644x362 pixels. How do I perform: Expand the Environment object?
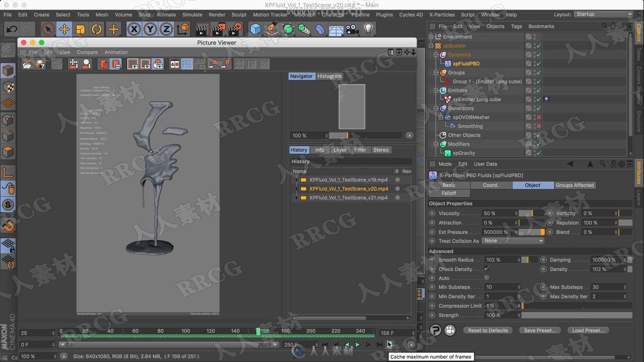[431, 37]
